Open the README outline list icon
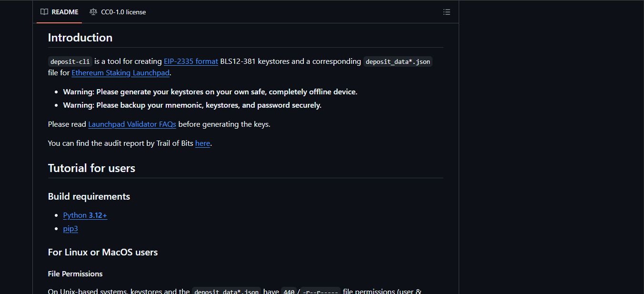The height and width of the screenshot is (294, 644). [x=446, y=12]
